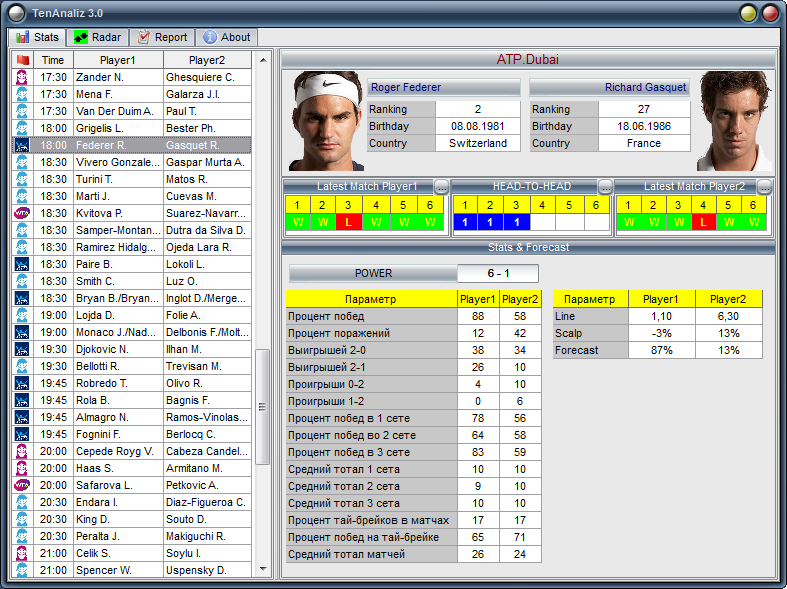Click the ATP icon in Fognini F. row

click(22, 434)
